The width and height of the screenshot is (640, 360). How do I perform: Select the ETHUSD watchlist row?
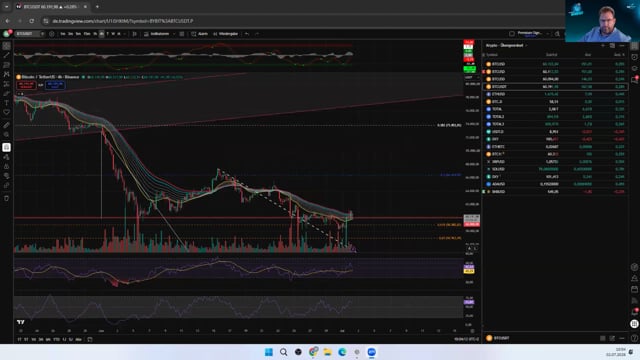[555, 94]
